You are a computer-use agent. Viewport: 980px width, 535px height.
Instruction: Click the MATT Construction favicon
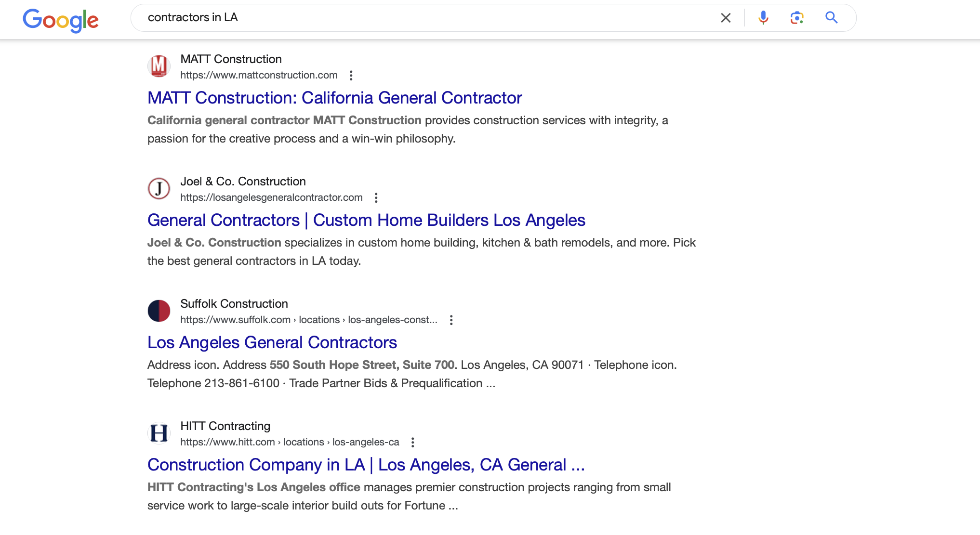159,66
